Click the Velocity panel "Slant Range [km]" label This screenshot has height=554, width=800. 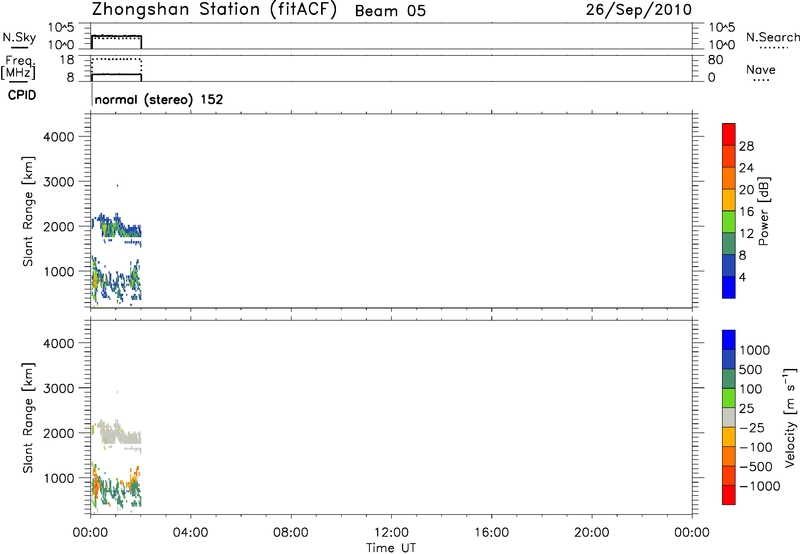[x=28, y=418]
